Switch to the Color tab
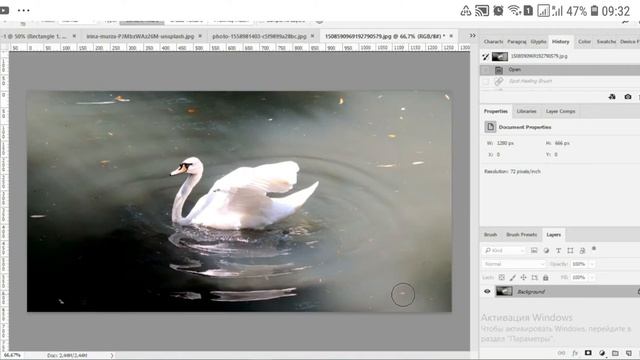Screen dimensions: 640x360 tap(584, 42)
